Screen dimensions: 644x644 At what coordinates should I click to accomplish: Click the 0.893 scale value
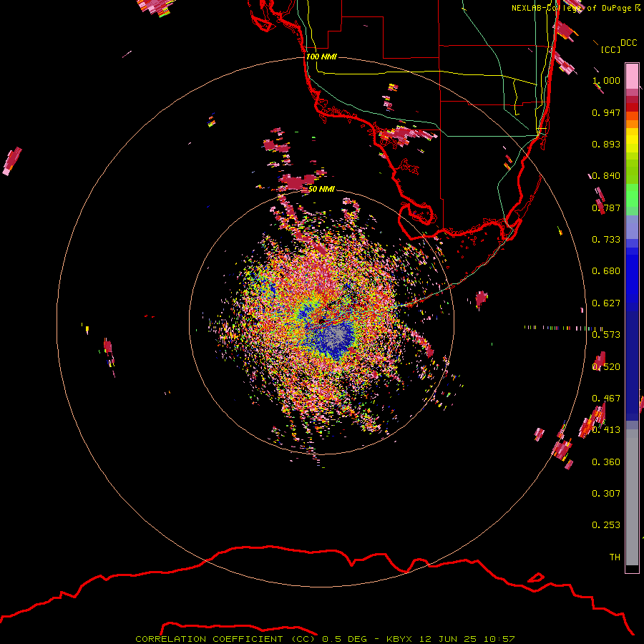606,144
